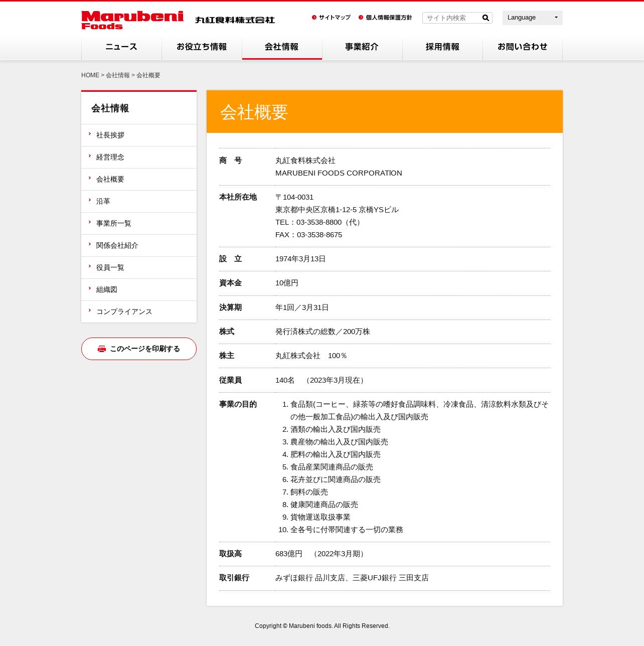
Task: Click the 会社概要 page title
Action: tap(254, 112)
